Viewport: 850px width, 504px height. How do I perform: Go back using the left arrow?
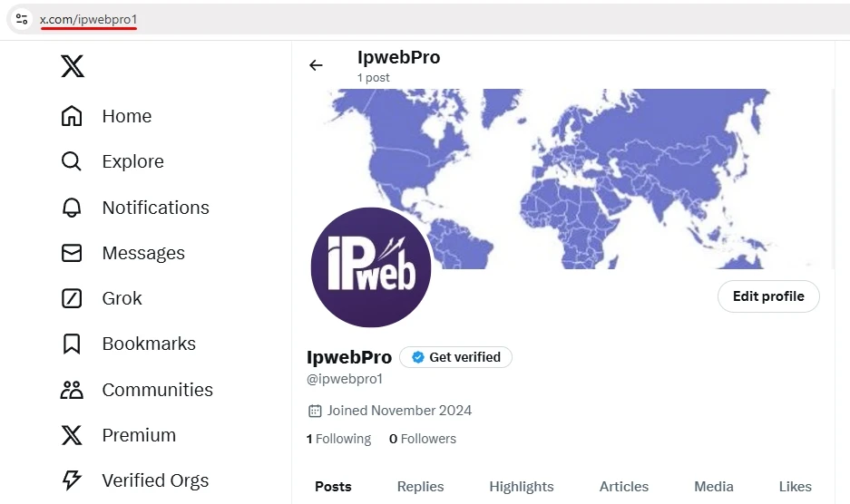(x=316, y=65)
